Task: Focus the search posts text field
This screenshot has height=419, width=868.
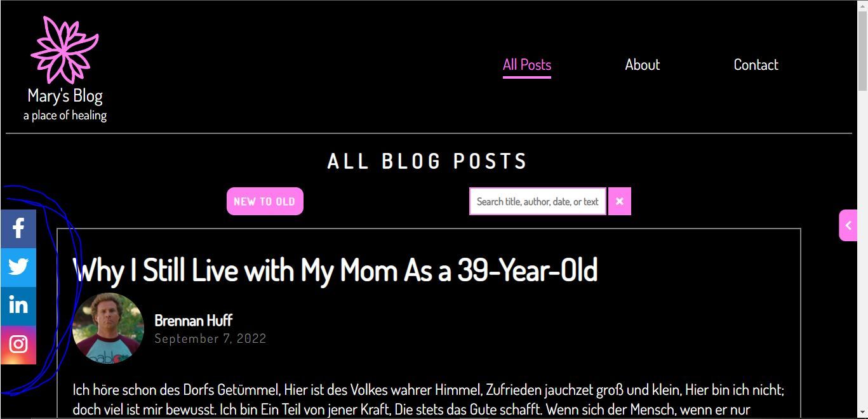Action: point(538,201)
